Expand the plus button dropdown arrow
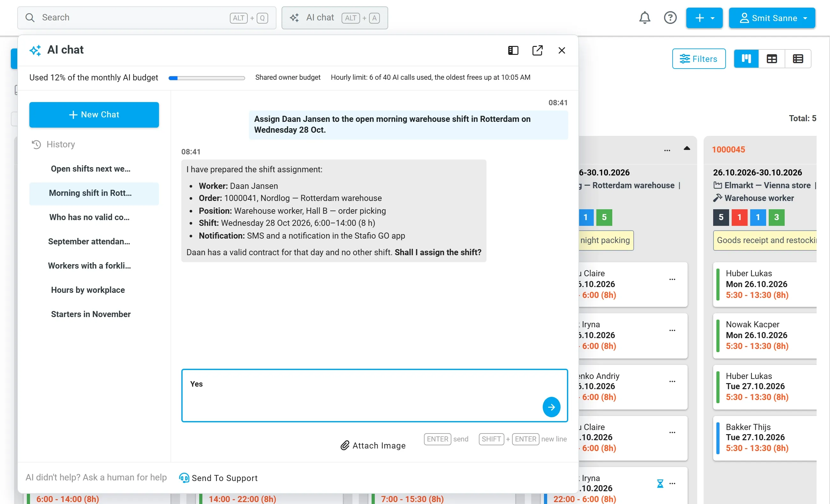The height and width of the screenshot is (504, 830). (x=713, y=18)
